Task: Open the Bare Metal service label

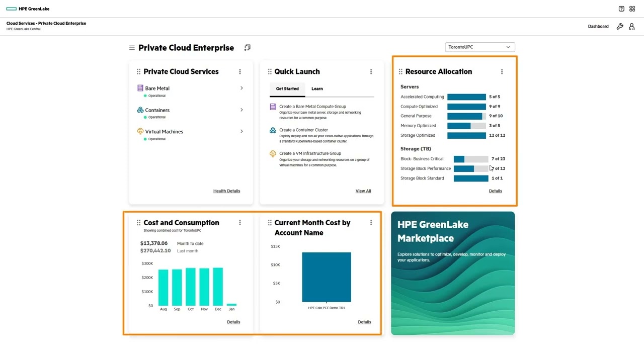Action: tap(157, 88)
